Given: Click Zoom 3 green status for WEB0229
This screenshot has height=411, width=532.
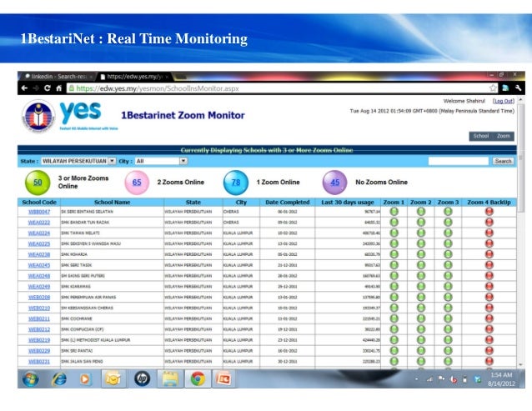Looking at the screenshot, I should tap(448, 351).
